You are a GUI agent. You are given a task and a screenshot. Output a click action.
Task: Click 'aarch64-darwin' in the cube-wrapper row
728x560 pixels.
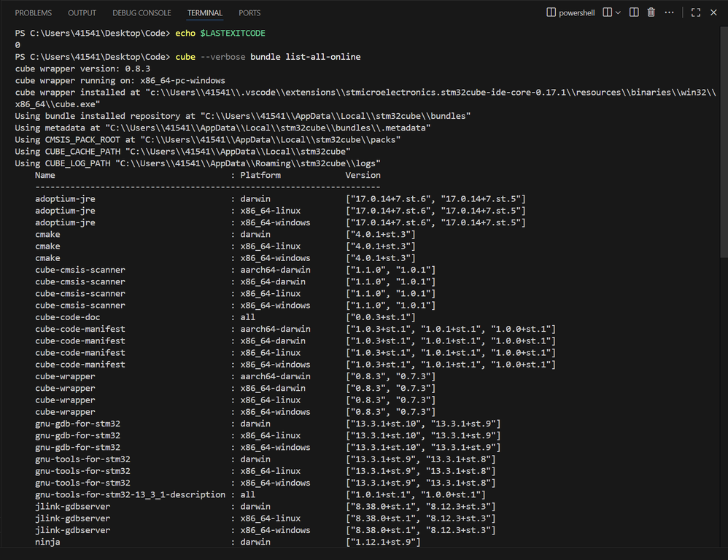pos(275,376)
